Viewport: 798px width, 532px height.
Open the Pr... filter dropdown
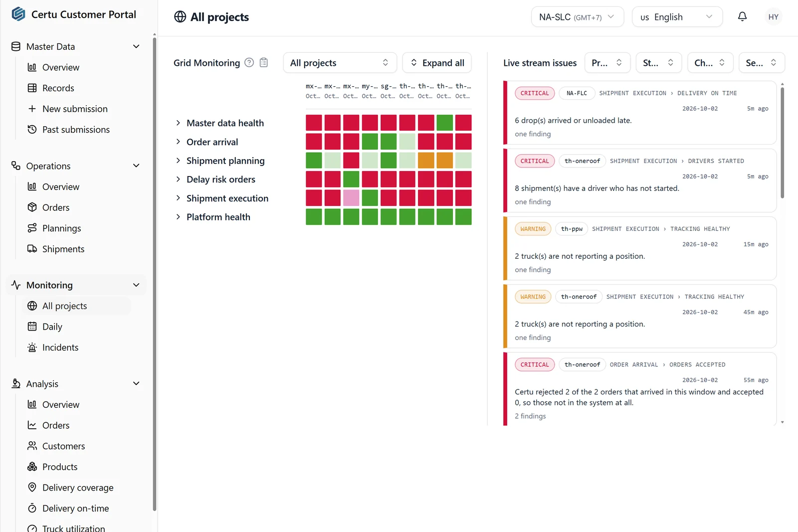pyautogui.click(x=607, y=63)
